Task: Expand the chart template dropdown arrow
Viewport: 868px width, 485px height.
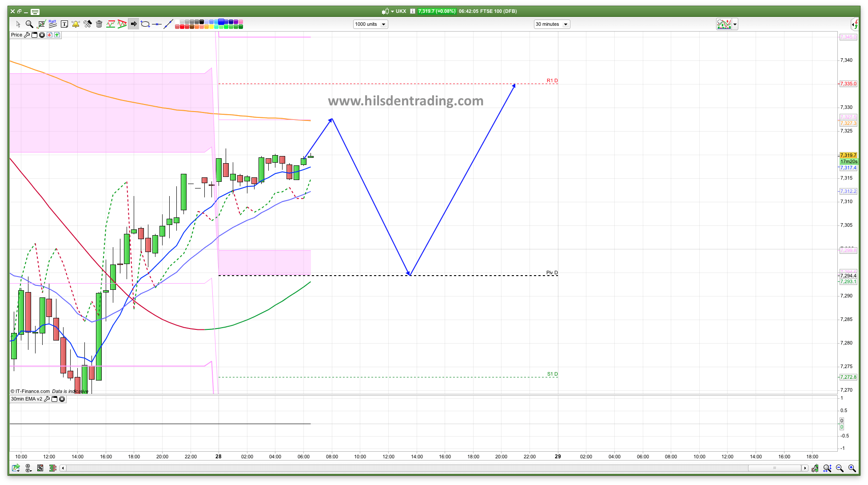Action: tap(735, 24)
